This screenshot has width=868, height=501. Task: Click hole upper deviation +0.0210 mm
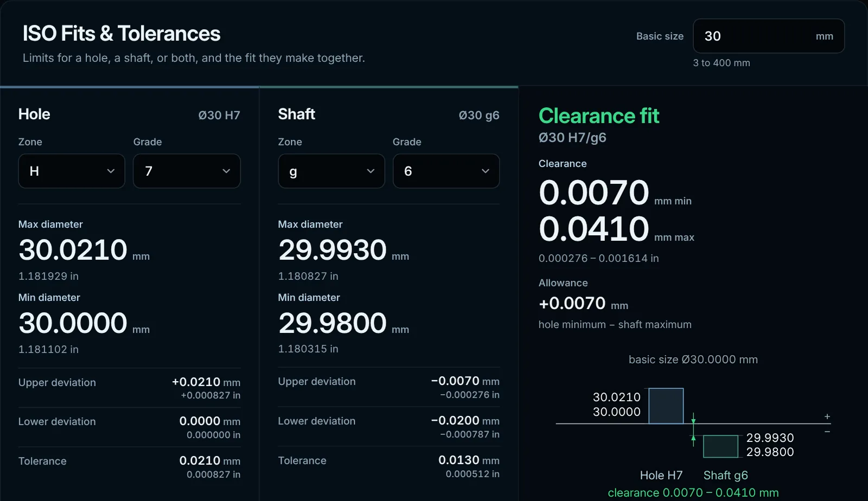tap(206, 382)
